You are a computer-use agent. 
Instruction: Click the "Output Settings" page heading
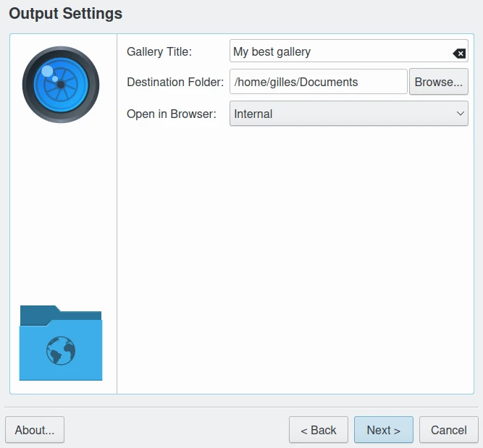65,14
